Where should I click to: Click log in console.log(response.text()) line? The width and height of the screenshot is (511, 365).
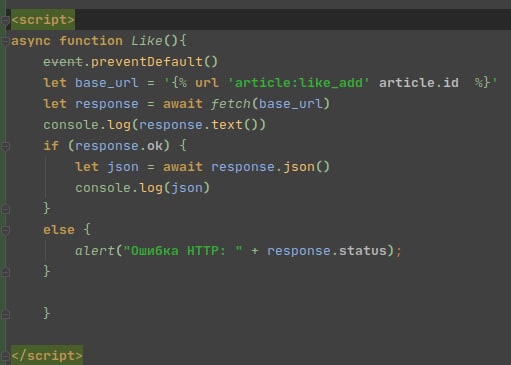[x=119, y=125]
